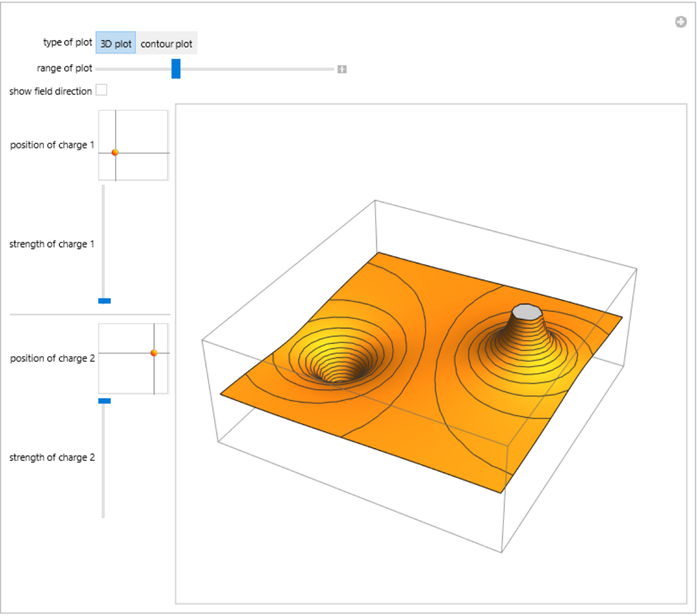Click the 'type of plot' label
The height and width of the screenshot is (616, 697).
[x=68, y=43]
